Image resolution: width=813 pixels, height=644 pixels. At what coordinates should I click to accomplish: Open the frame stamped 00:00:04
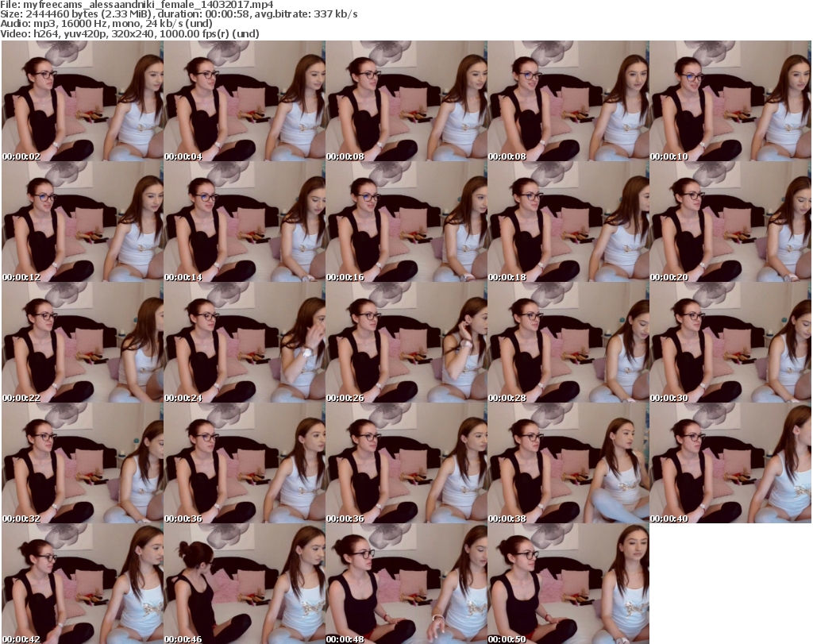[x=245, y=101]
